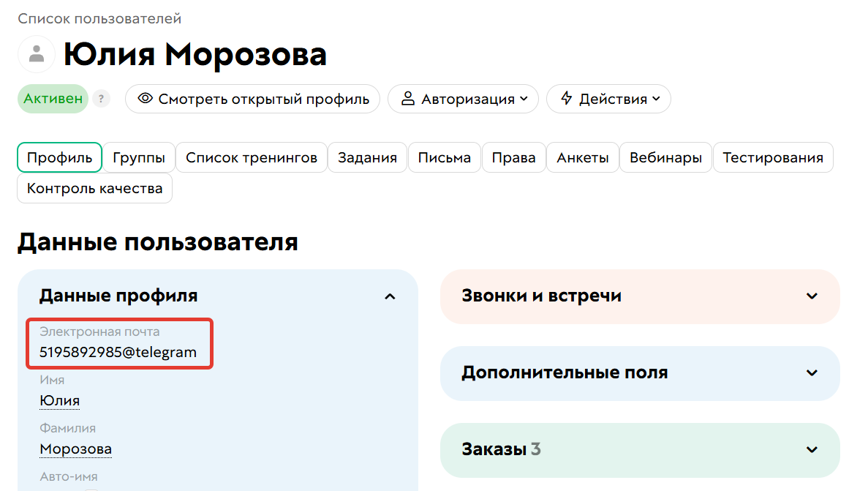Expand the Звонки и встречи section

(x=811, y=296)
